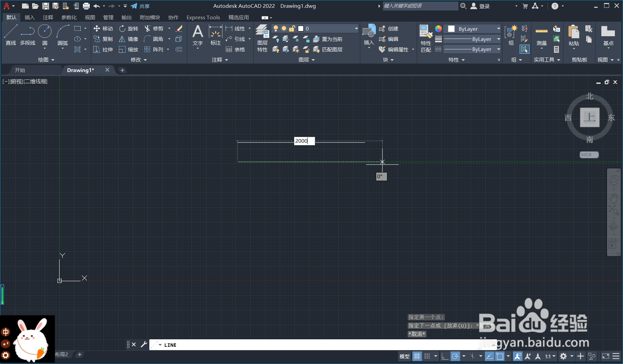The image size is (623, 364).
Task: Click the 模型 model space button
Action: click(x=405, y=356)
